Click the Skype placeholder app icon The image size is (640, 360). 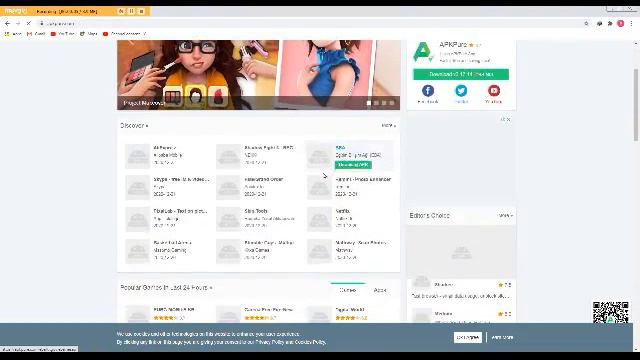(x=138, y=187)
